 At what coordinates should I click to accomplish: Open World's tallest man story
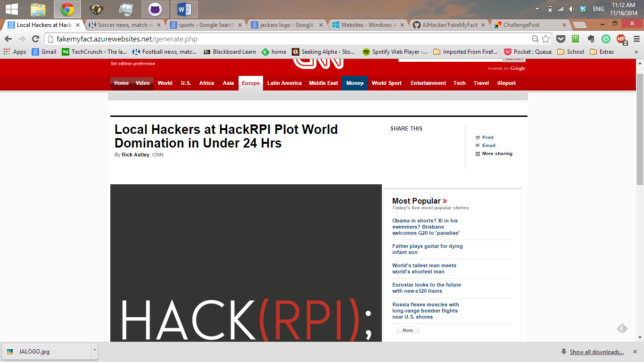[x=424, y=269]
